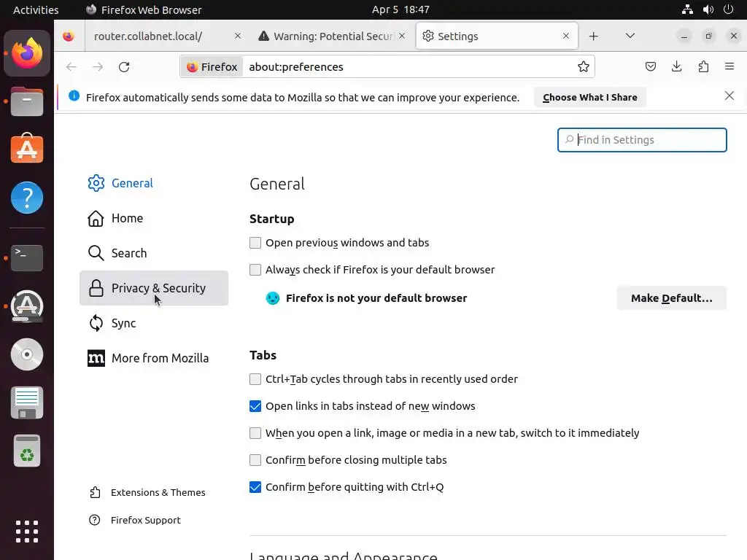Uncheck 'Confirm before quitting with Ctrl+Q'
Screen dimensions: 747x560
255,487
